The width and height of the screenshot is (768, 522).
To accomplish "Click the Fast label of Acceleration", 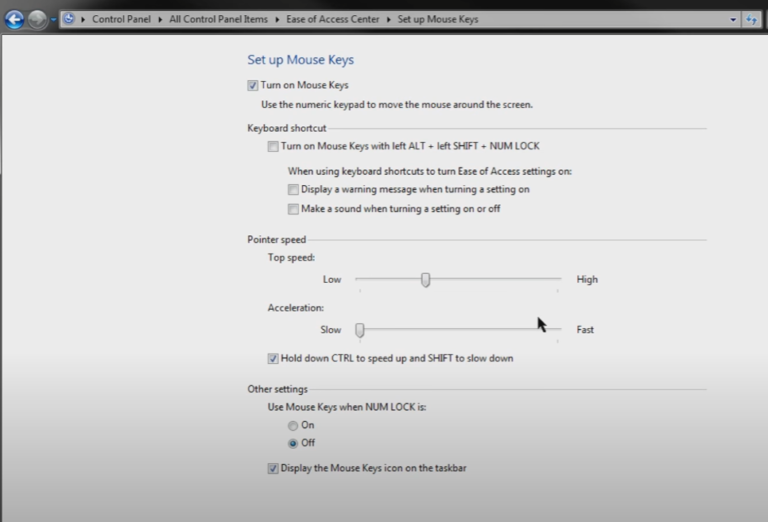I will click(585, 330).
